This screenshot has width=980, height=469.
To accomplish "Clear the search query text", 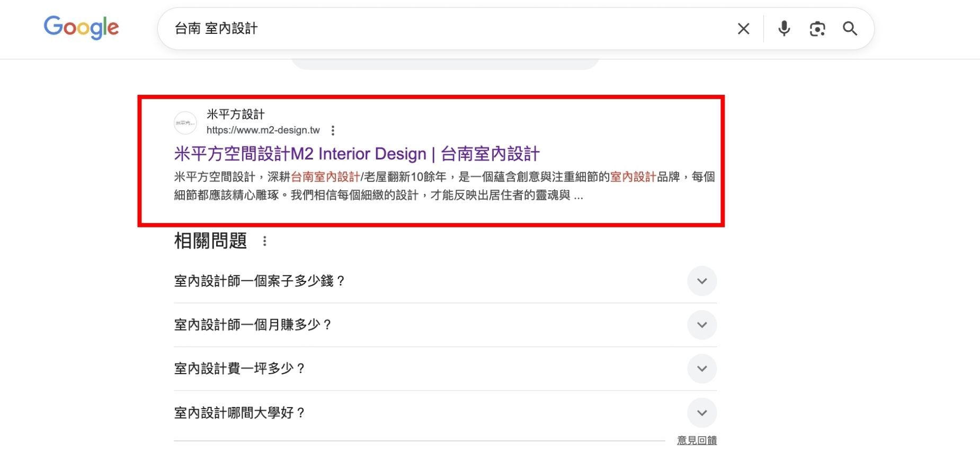I will click(743, 29).
